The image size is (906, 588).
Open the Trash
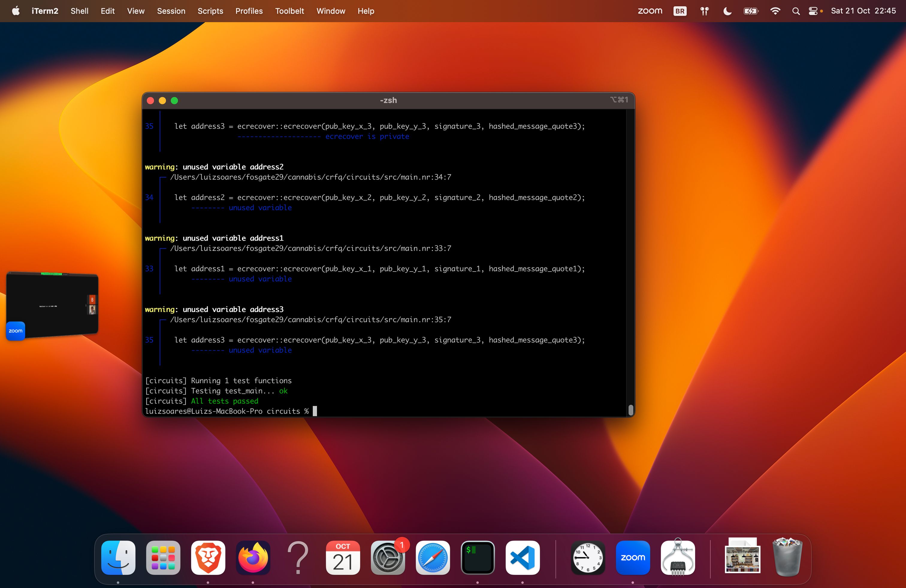click(787, 557)
